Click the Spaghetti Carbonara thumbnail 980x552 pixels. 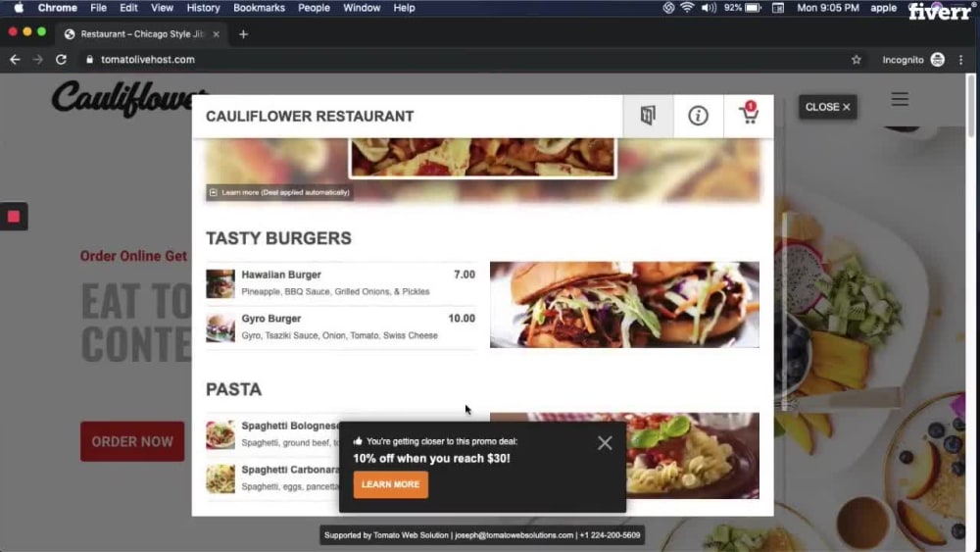(x=220, y=478)
